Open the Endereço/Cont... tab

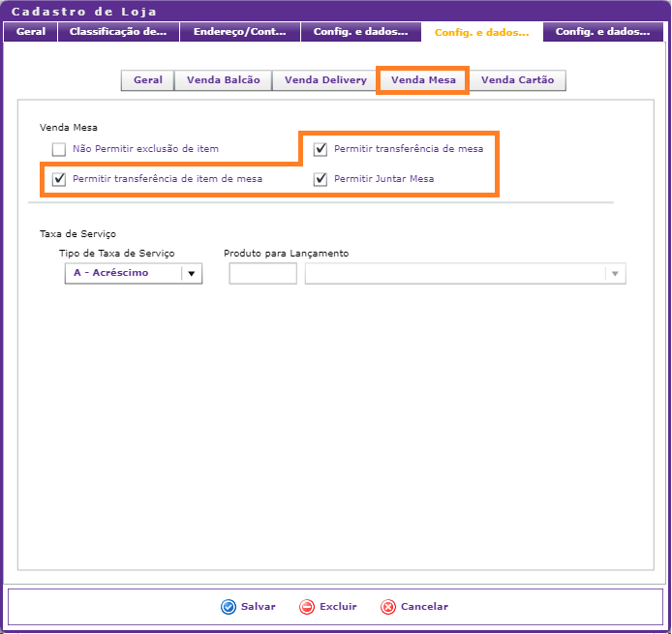coord(240,32)
